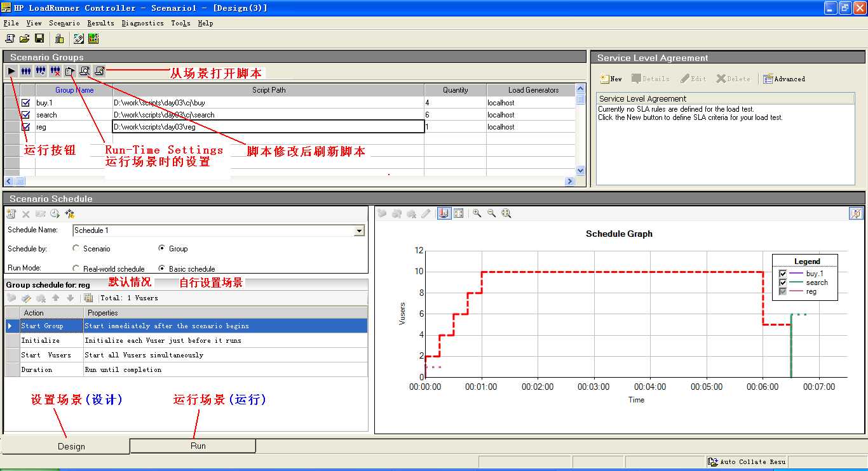The width and height of the screenshot is (868, 471).
Task: Click scroll-down arrow of groups table
Action: coord(580,170)
